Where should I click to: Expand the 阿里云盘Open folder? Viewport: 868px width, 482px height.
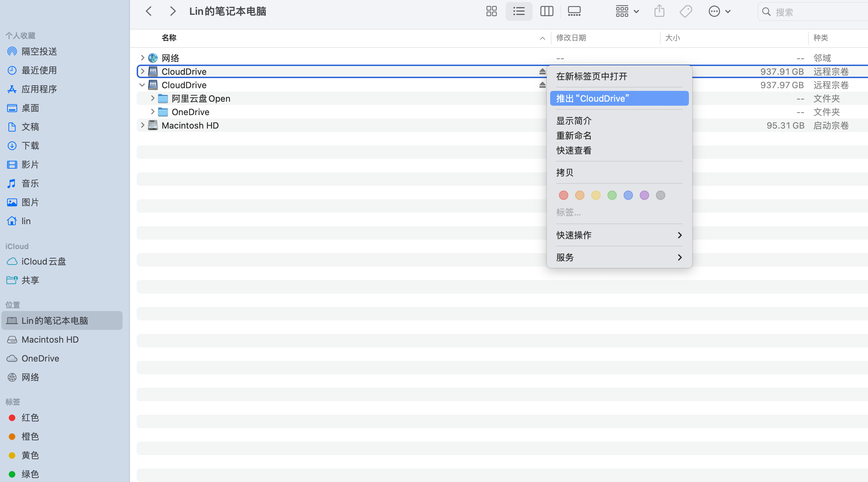[x=152, y=98]
